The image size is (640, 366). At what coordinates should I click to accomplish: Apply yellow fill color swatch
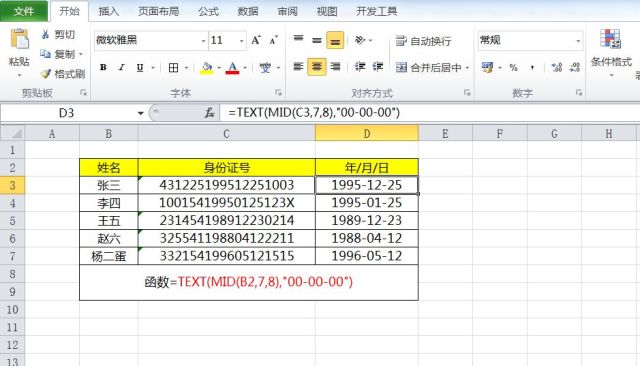207,67
